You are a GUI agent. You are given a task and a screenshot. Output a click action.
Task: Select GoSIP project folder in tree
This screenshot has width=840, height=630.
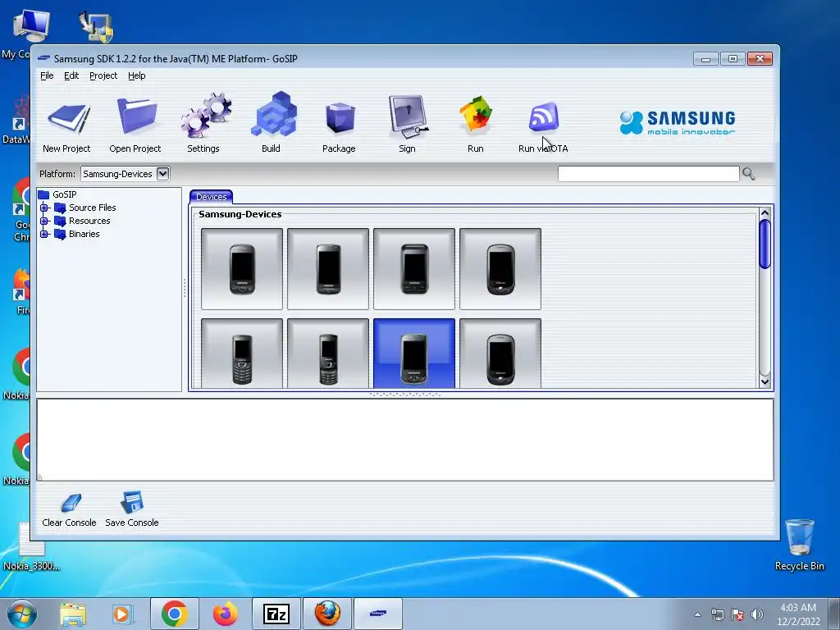tap(57, 194)
